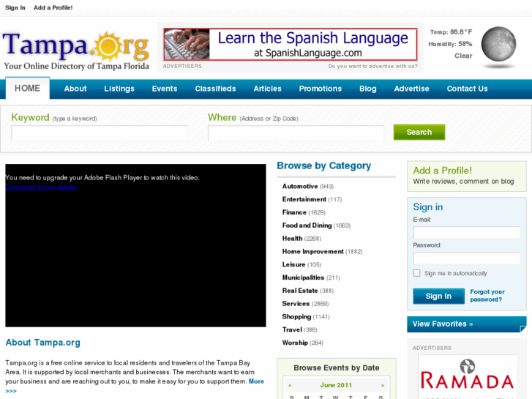Viewport: 532px width, 399px height.
Task: Click Do you want to advertise link
Action: point(373,66)
